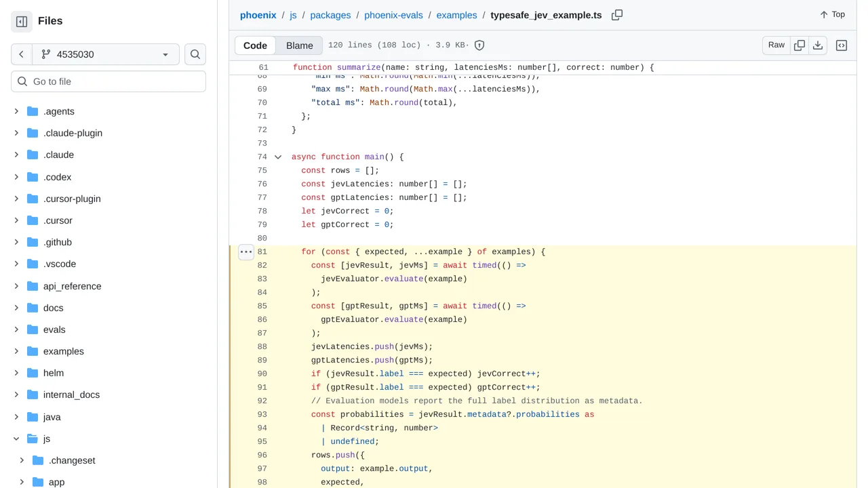The height and width of the screenshot is (488, 868).
Task: Expand the .codex folder
Action: pyautogui.click(x=16, y=177)
